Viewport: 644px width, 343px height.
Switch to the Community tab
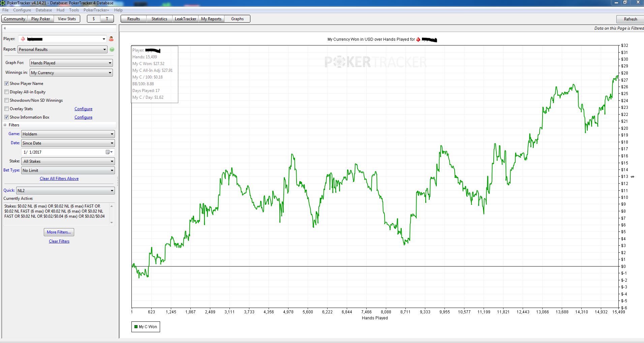14,19
